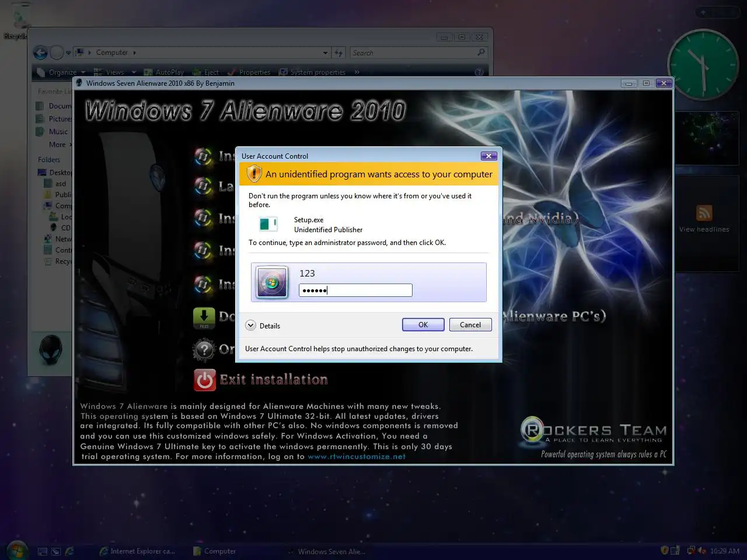Expand More in Favorite Links
Viewport: 747px width, 560px height.
[x=60, y=145]
